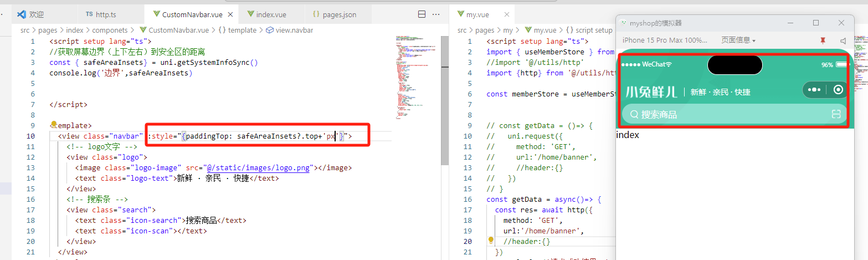Click the lightbulb beside the template line

[54, 124]
